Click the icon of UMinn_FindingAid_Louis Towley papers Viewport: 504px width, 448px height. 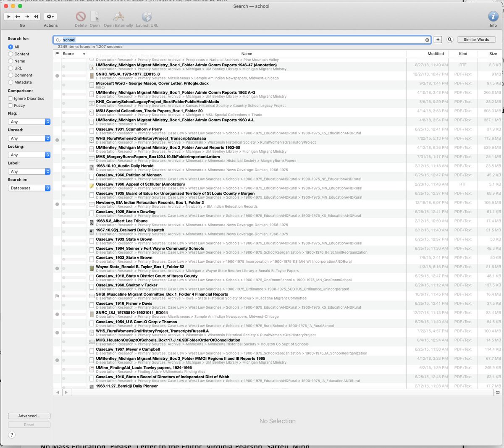[92, 369]
